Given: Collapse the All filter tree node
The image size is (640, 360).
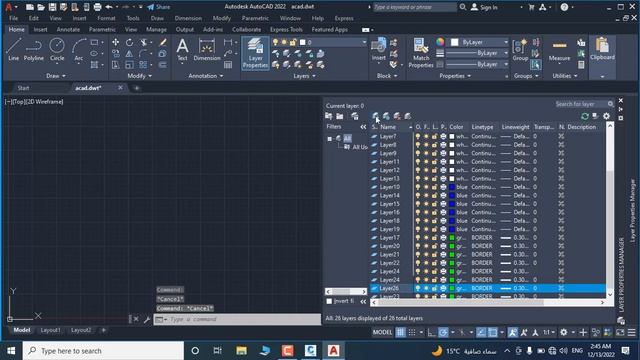Looking at the screenshot, I should (x=329, y=139).
